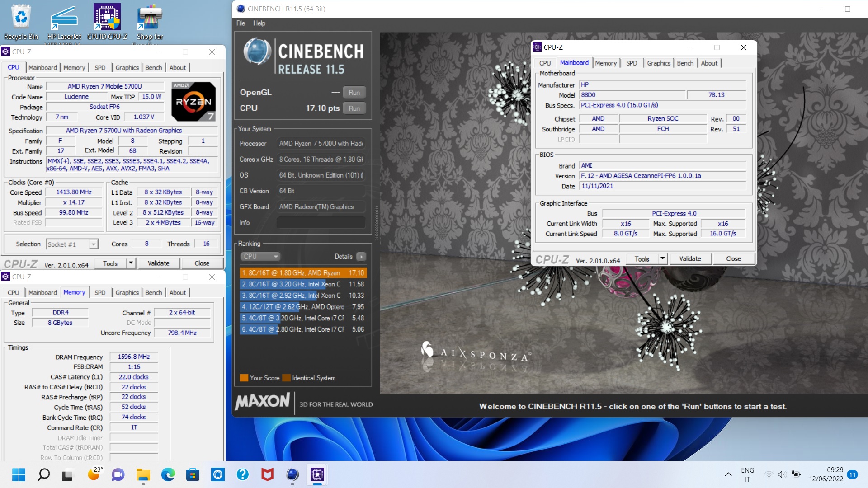Open the Wi-Fi network tray icon

click(768, 474)
